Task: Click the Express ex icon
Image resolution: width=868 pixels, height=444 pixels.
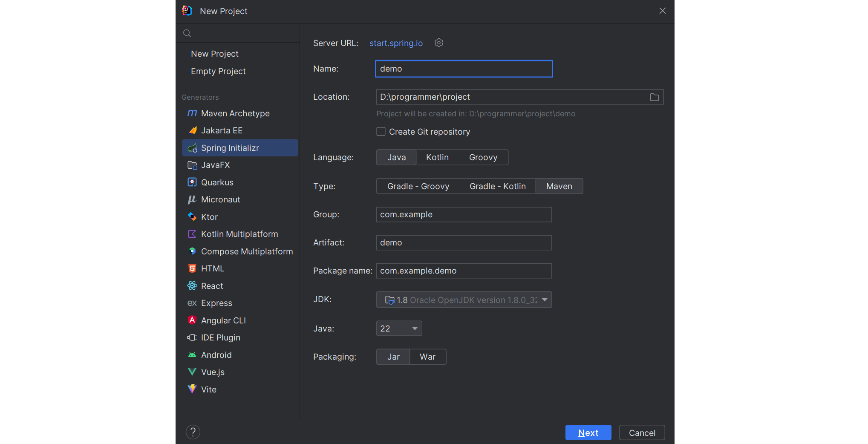Action: coord(192,303)
